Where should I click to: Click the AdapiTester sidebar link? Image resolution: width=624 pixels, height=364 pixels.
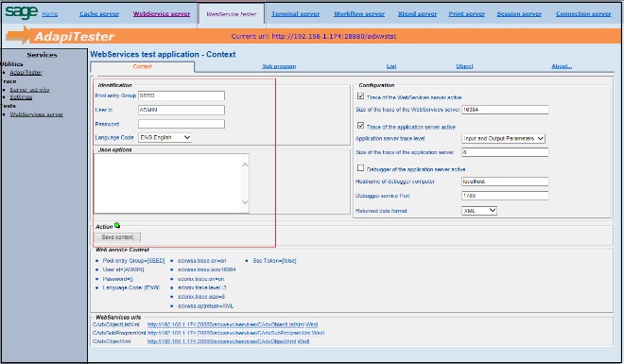coord(26,73)
